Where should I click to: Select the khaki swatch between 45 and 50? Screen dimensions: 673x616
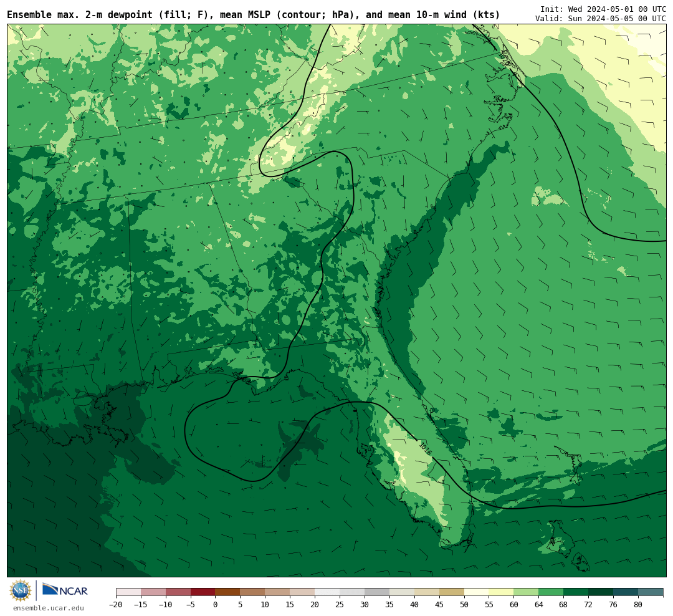452,592
